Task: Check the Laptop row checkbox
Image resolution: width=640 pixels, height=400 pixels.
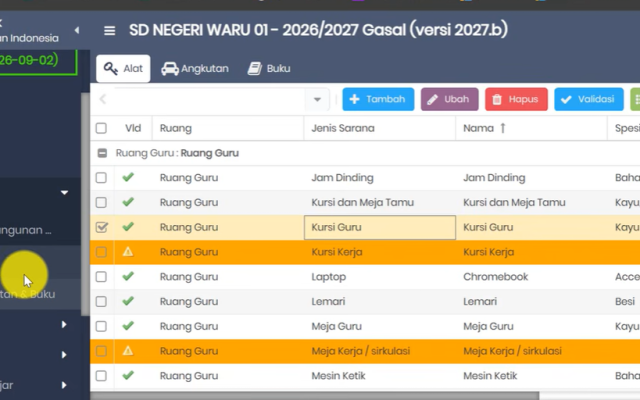Action: point(101,277)
